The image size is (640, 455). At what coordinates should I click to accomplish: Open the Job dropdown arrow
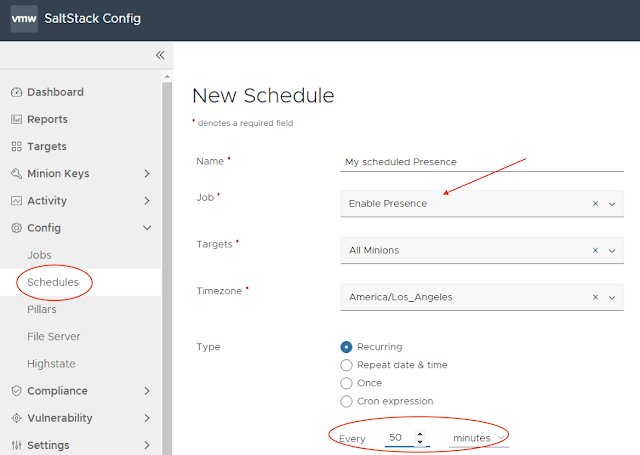[612, 203]
